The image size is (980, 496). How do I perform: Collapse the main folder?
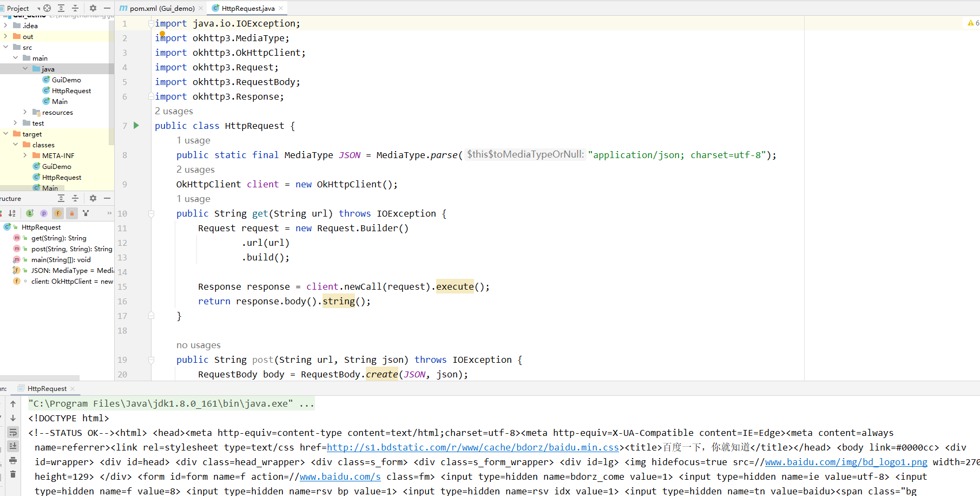point(15,58)
